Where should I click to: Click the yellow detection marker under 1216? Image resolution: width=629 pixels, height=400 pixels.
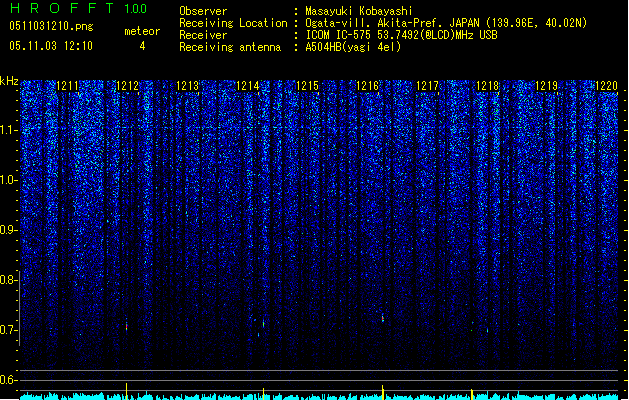383,392
